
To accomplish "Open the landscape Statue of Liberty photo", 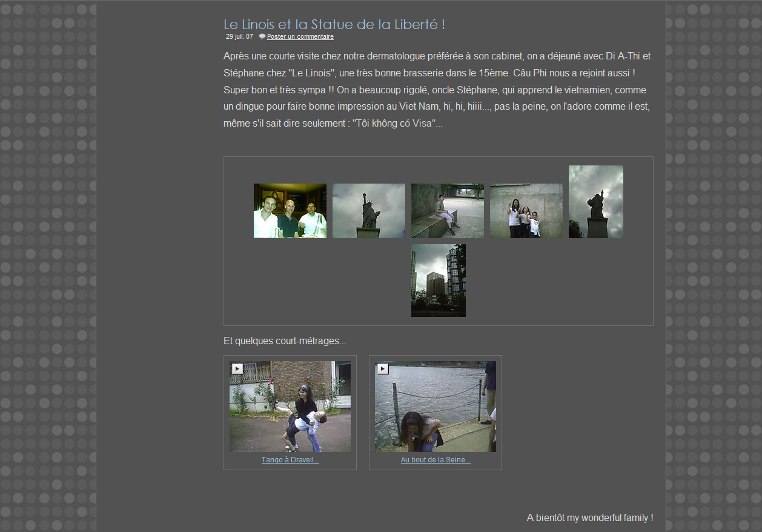I will pyautogui.click(x=369, y=211).
